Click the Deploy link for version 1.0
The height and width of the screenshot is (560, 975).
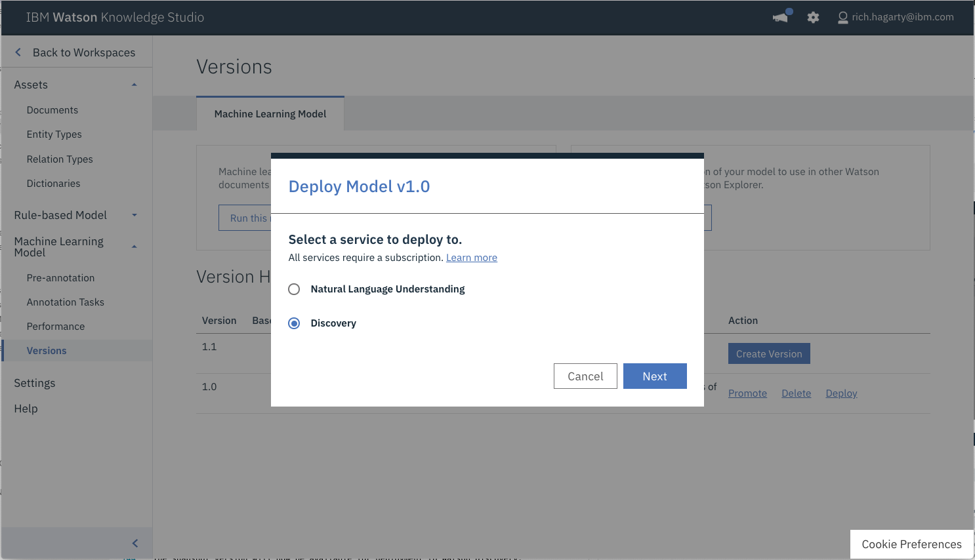842,393
